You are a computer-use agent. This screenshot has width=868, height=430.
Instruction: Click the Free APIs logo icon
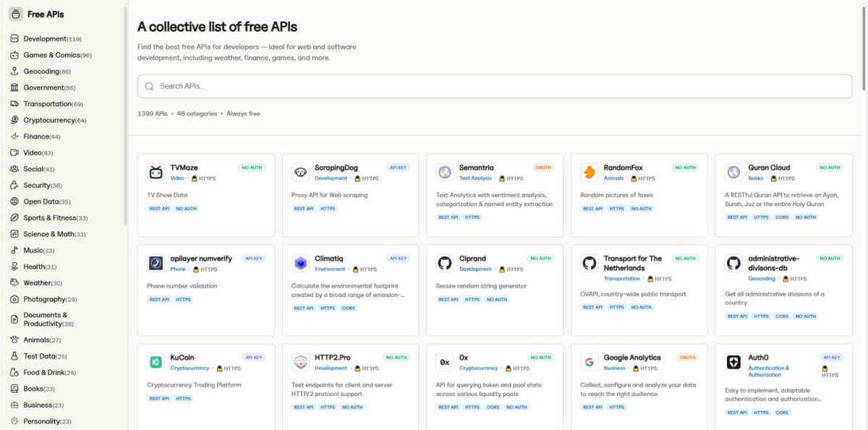coord(15,14)
